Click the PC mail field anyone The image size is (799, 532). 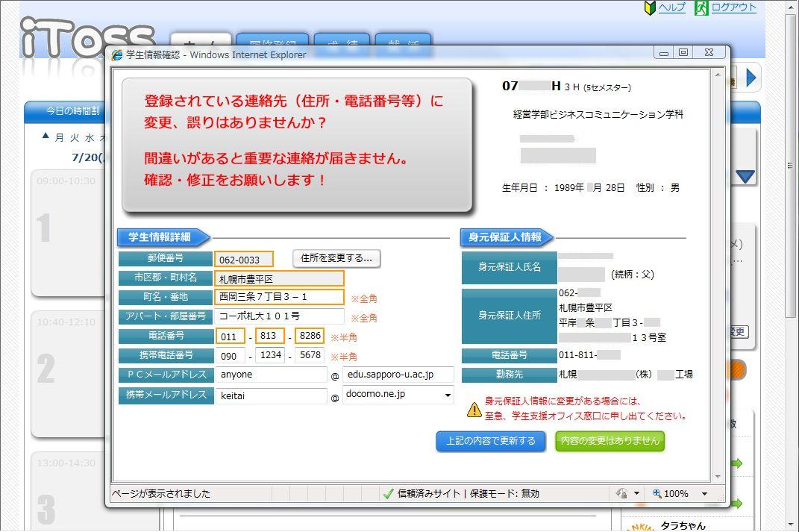tap(271, 375)
